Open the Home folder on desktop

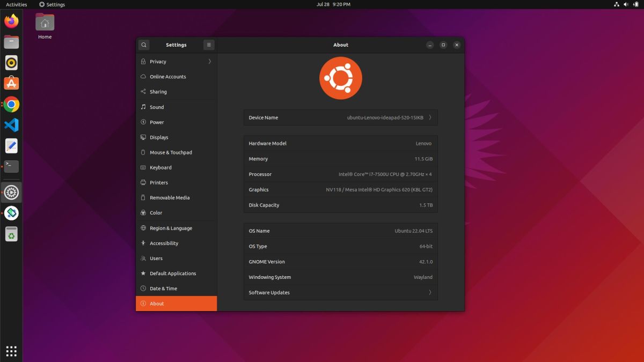coord(45,26)
